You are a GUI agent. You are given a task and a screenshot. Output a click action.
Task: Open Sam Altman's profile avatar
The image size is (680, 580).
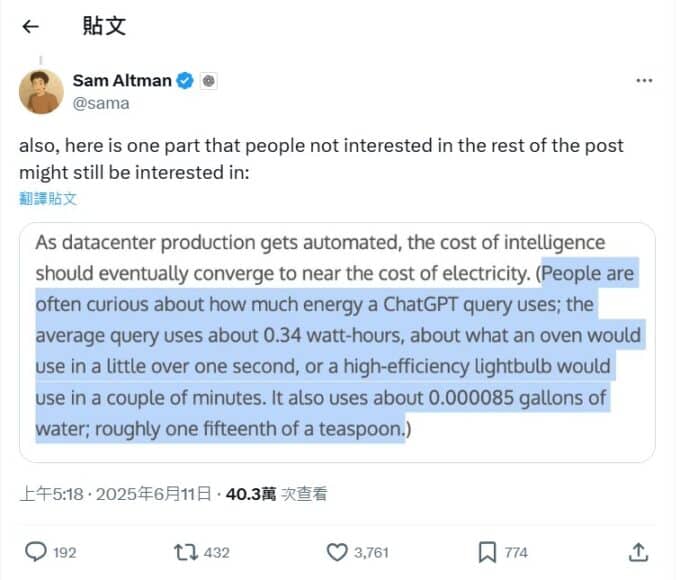(40, 91)
